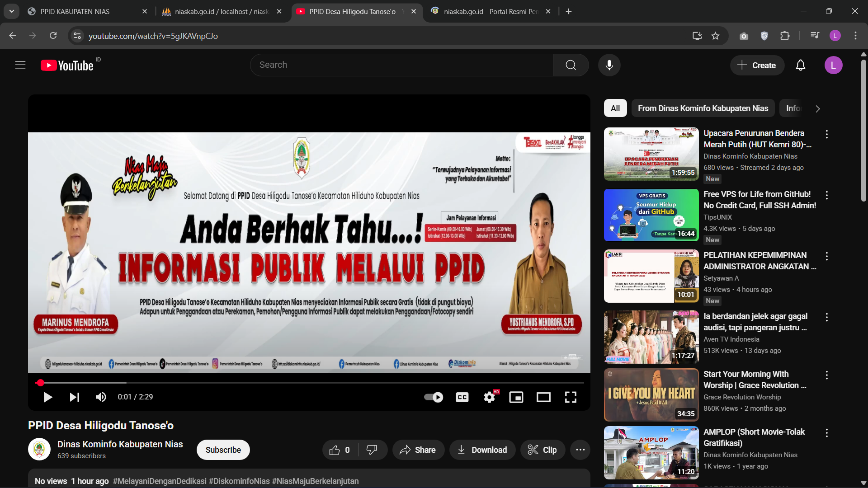This screenshot has width=868, height=488.
Task: Select From Dinas Kominfo Kabupaten Nias chip
Action: coord(703,108)
